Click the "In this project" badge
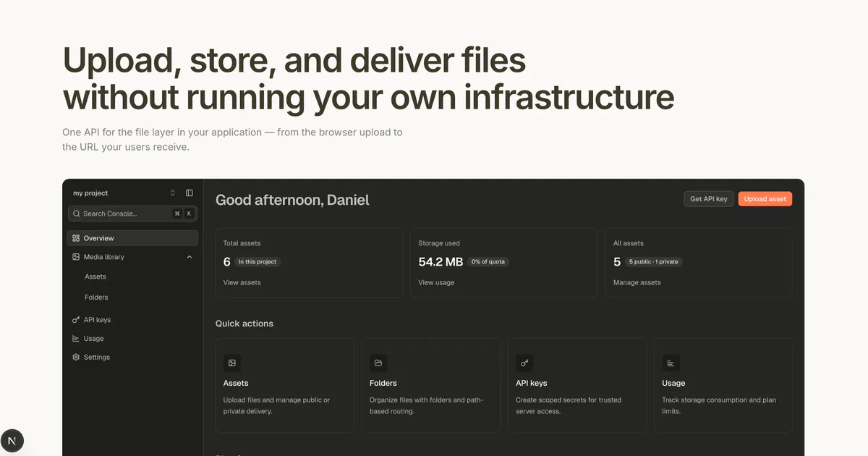868x456 pixels. click(x=258, y=262)
